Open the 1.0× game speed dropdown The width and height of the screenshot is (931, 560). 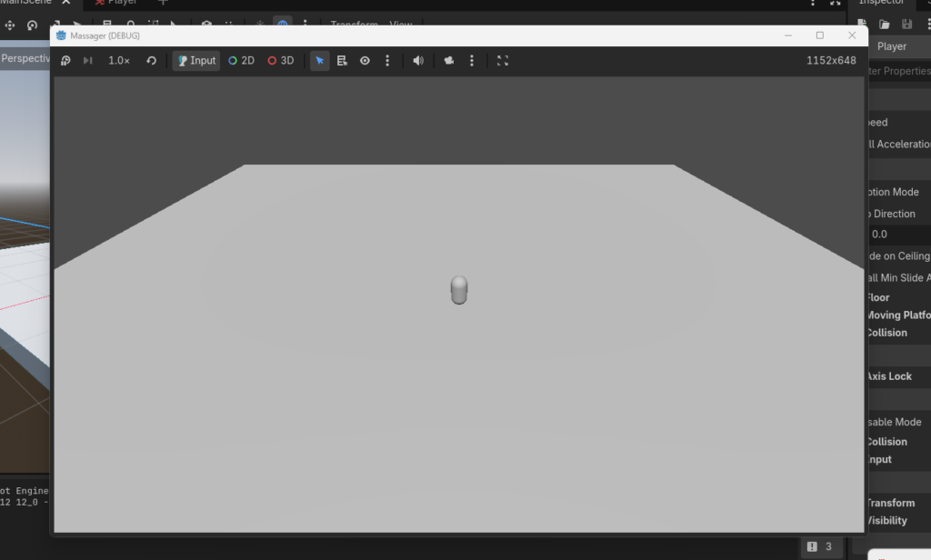pyautogui.click(x=119, y=61)
